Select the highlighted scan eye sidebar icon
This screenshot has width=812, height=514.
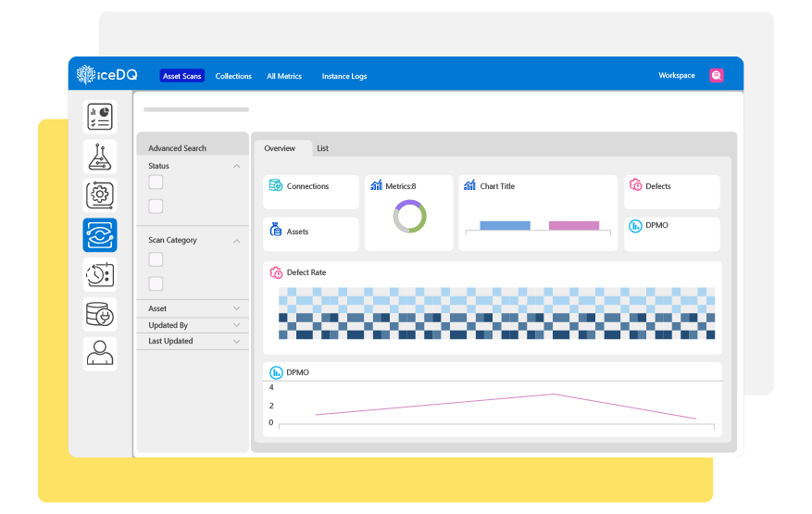click(x=100, y=235)
